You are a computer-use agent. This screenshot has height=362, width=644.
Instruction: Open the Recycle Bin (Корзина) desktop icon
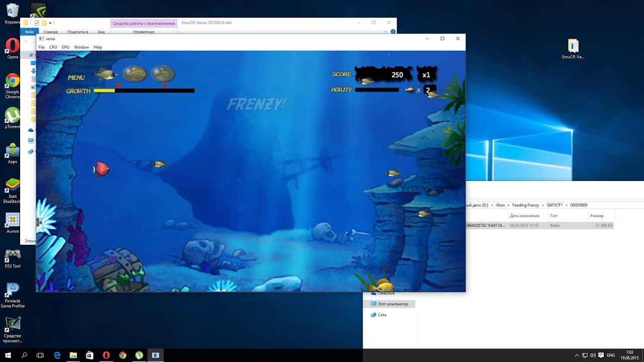point(13,14)
